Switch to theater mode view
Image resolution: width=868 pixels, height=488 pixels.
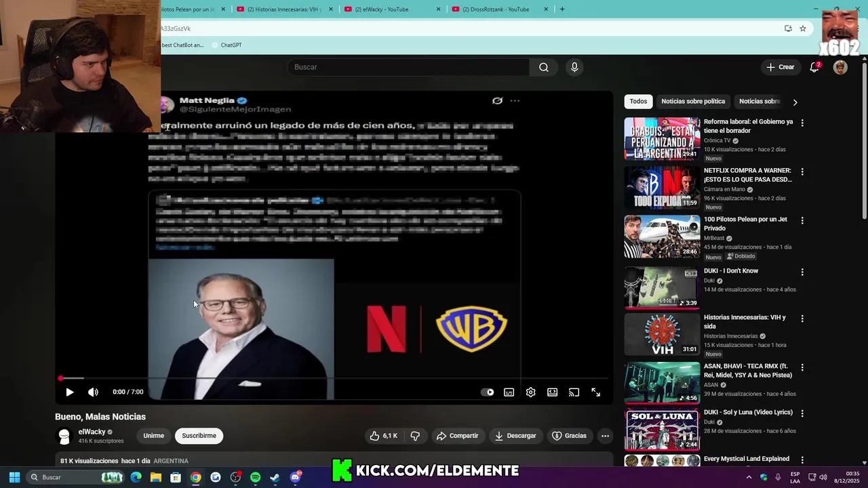(552, 392)
